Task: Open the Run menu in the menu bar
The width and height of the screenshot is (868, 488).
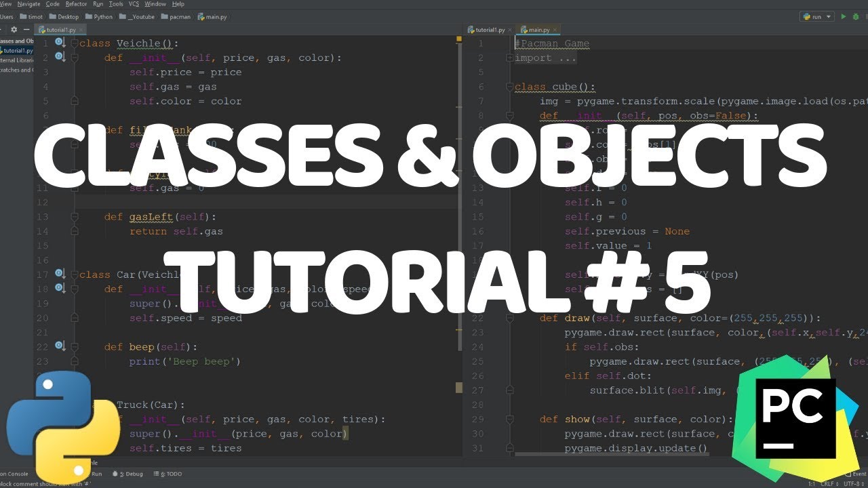Action: pyautogui.click(x=98, y=4)
